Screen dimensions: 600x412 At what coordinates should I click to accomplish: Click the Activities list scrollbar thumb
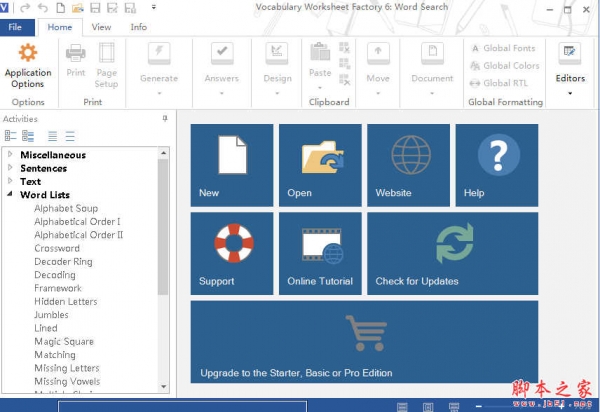click(163, 227)
